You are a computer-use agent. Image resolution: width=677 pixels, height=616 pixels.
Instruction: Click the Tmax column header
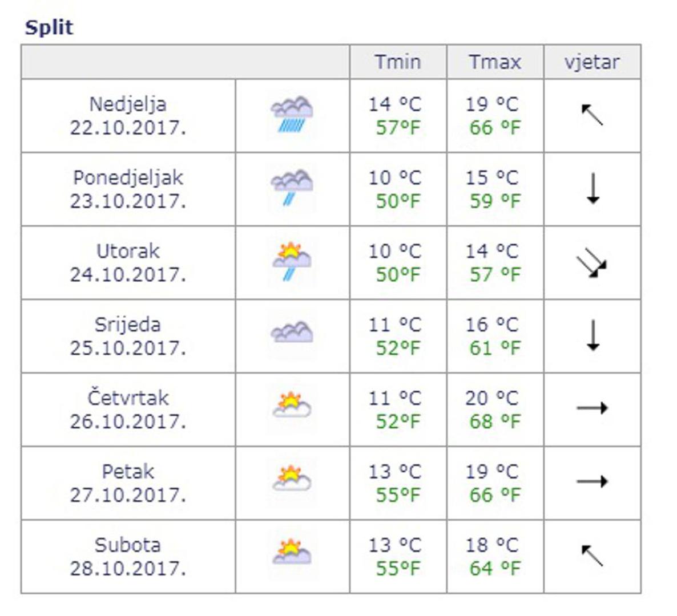[x=495, y=62]
